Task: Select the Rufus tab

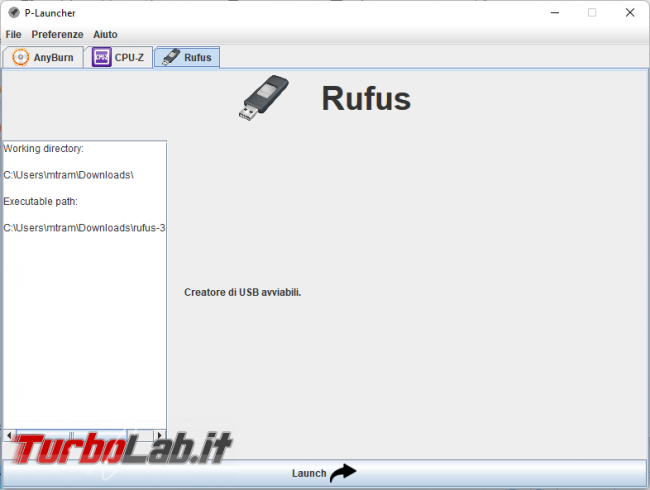Action: click(x=187, y=57)
